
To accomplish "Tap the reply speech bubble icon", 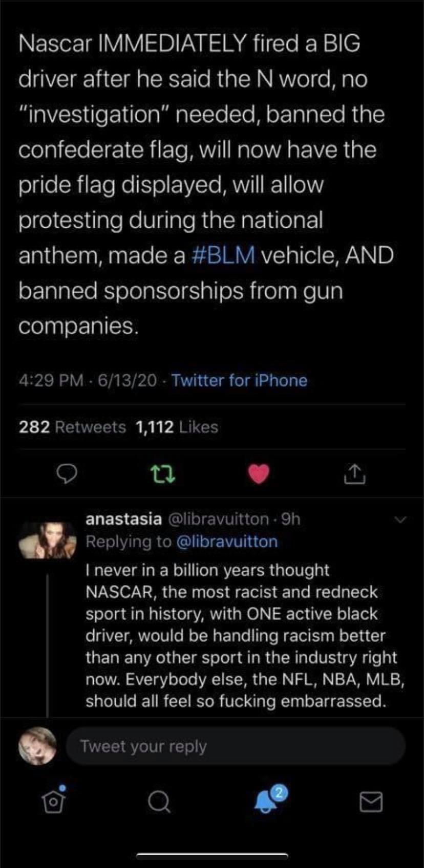I will tap(66, 475).
